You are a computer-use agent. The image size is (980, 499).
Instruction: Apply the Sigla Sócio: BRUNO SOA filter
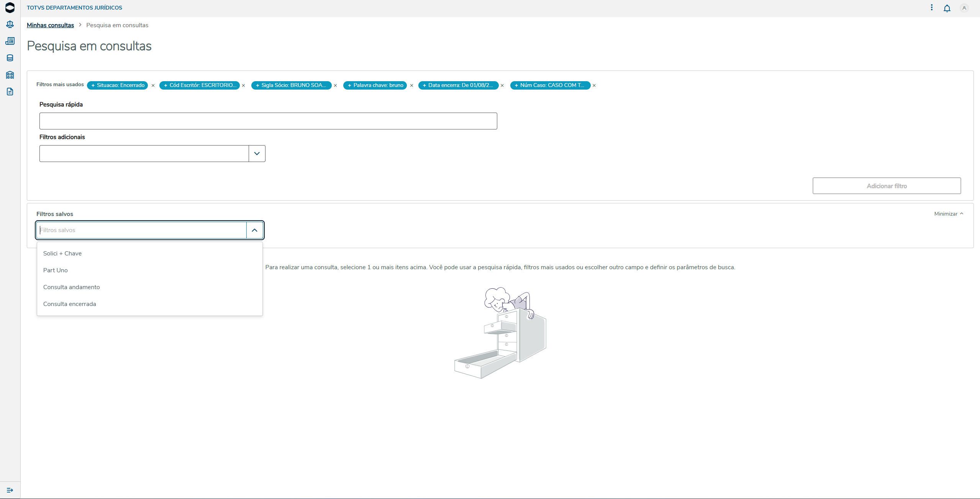pyautogui.click(x=291, y=85)
